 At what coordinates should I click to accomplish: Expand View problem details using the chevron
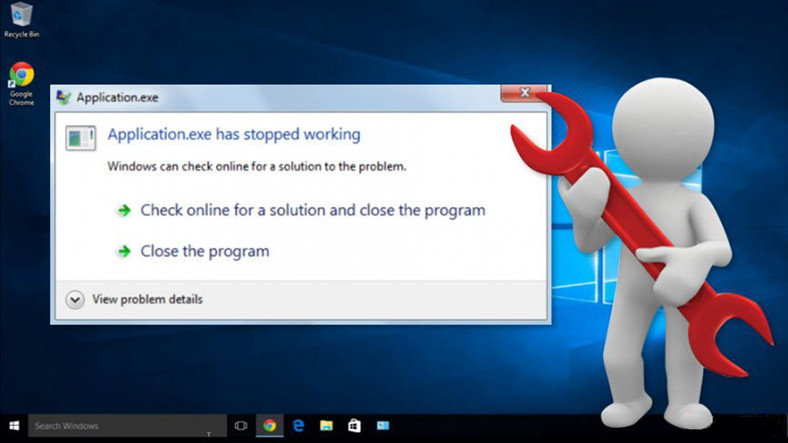[x=74, y=299]
